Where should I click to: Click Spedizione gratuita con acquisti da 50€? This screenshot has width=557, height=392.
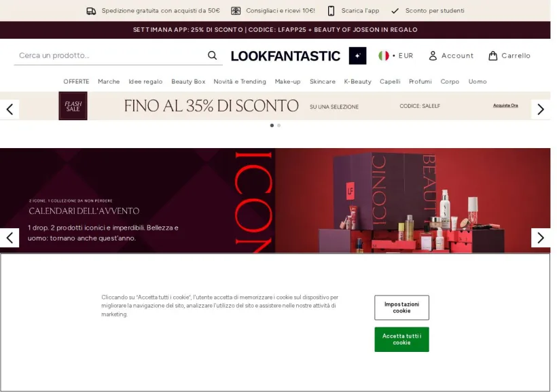tap(160, 11)
